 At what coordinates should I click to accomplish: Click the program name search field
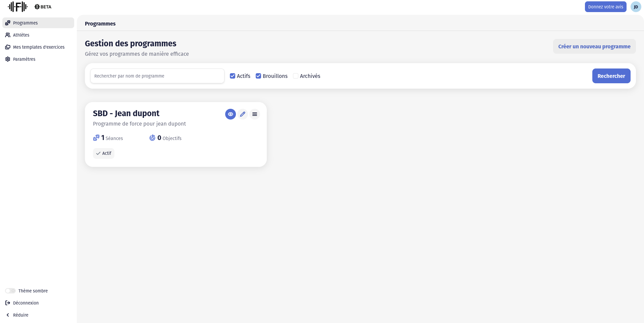157,76
